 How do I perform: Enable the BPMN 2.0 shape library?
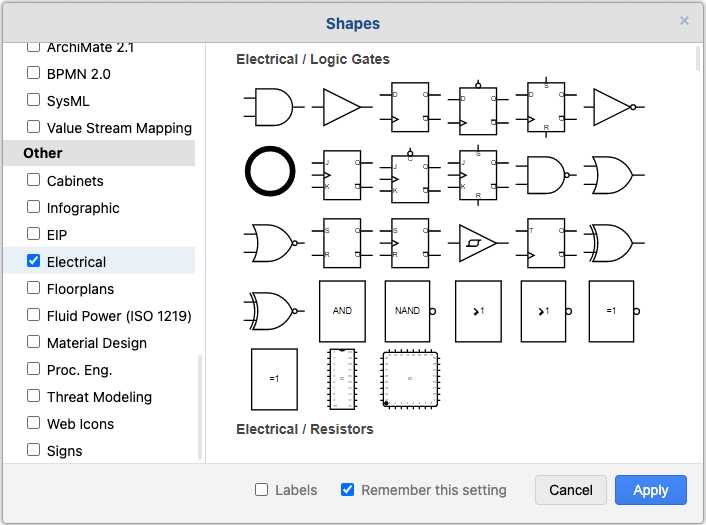click(x=33, y=72)
